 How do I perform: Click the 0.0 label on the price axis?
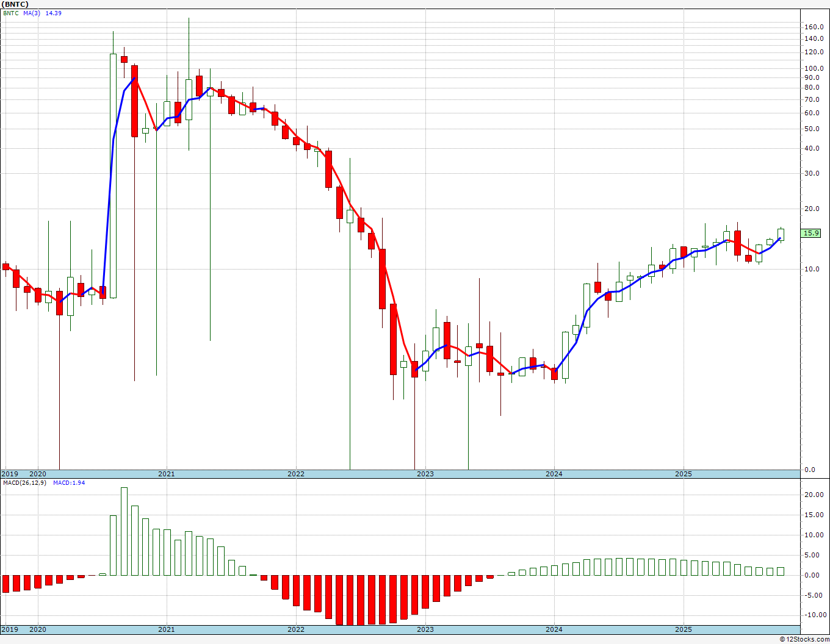click(x=810, y=470)
